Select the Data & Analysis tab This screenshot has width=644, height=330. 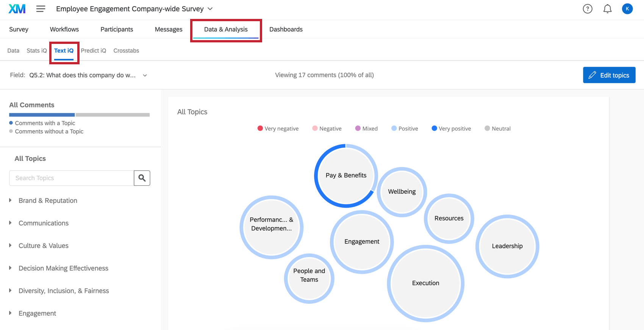coord(226,29)
